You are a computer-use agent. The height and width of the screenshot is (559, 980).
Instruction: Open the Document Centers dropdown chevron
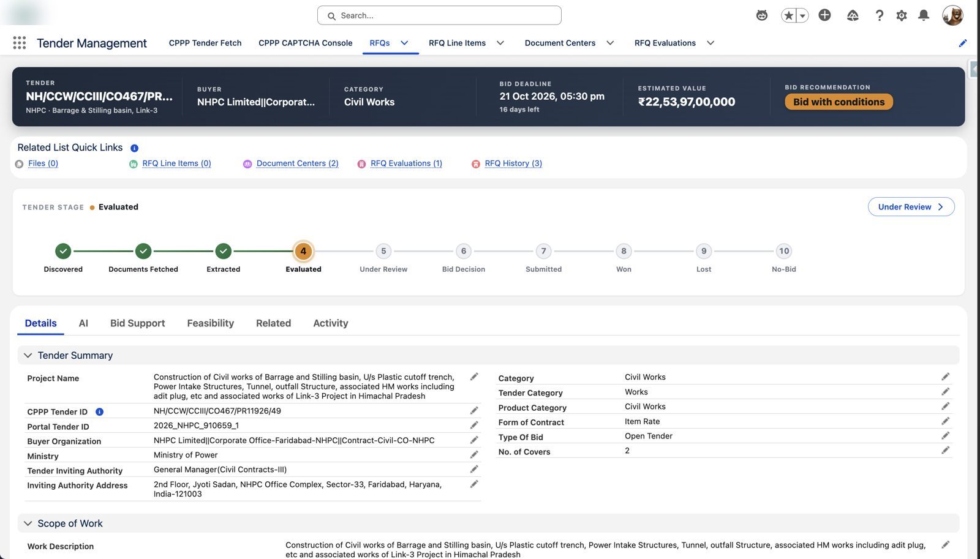pos(610,43)
